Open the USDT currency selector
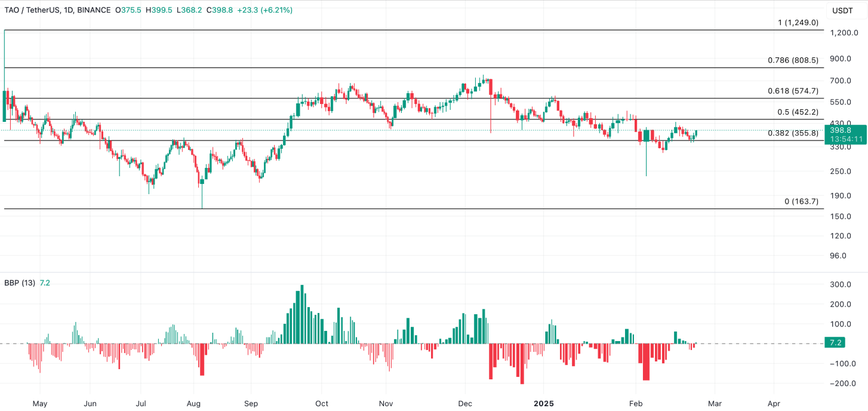 click(842, 10)
